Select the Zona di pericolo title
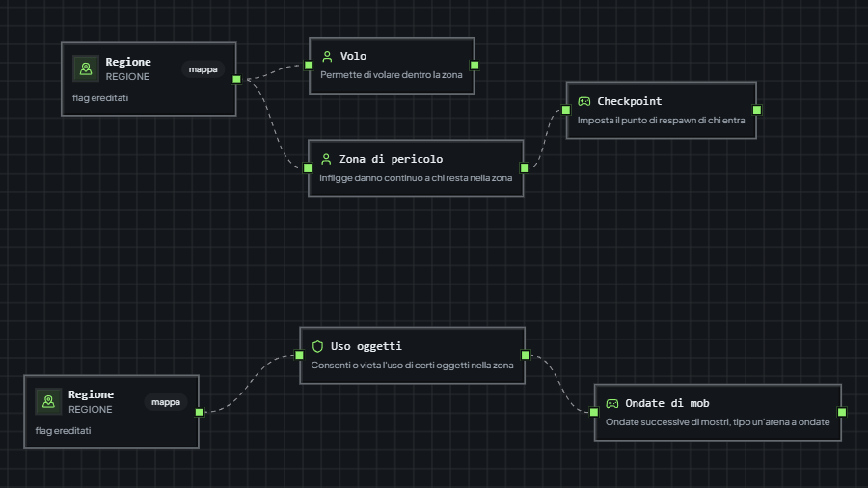Image resolution: width=868 pixels, height=488 pixels. (x=391, y=159)
